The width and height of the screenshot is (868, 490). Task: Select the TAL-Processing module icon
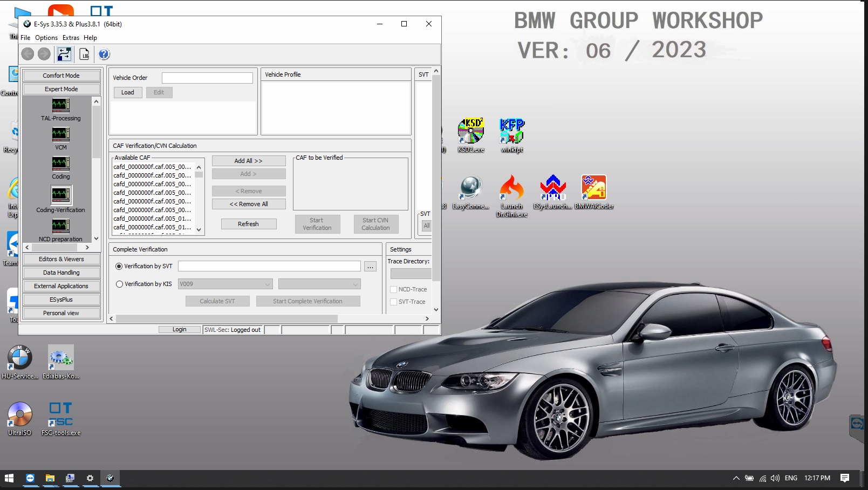pyautogui.click(x=61, y=105)
